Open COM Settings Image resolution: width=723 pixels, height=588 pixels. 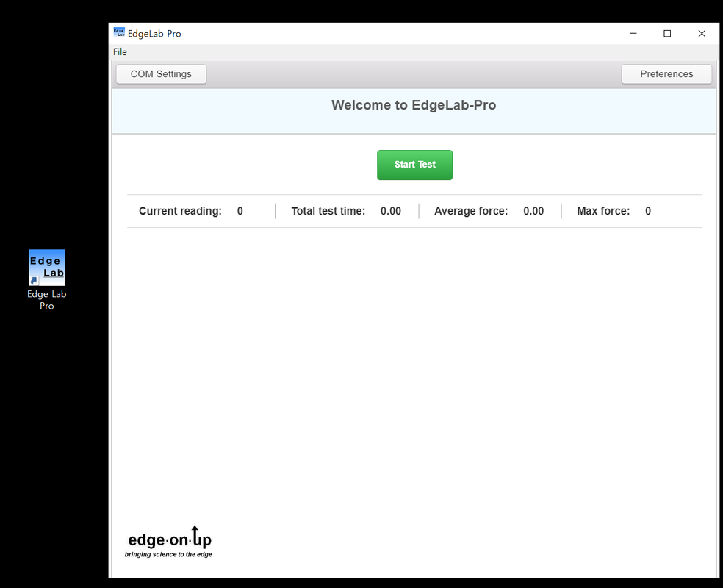(161, 74)
